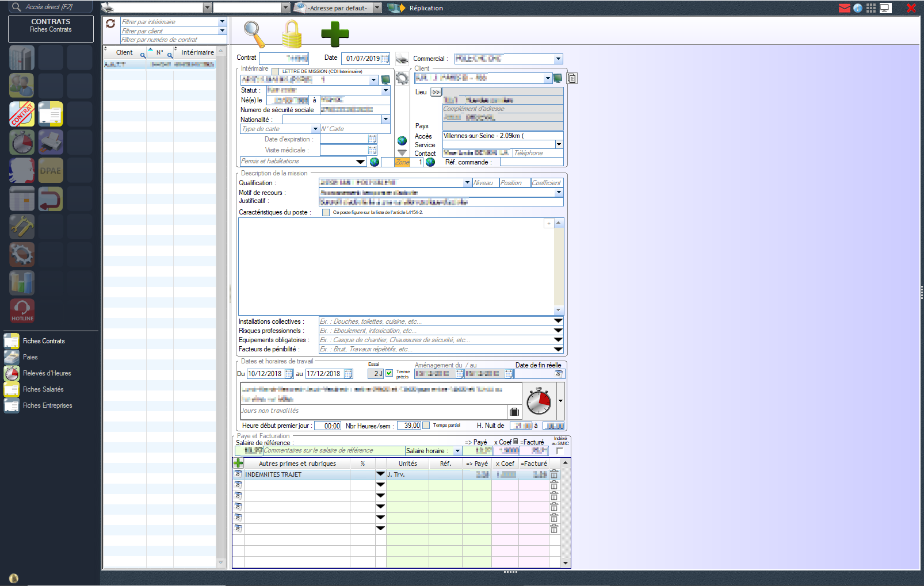The image size is (924, 586).
Task: Expand the Qualification dropdown
Action: point(467,183)
